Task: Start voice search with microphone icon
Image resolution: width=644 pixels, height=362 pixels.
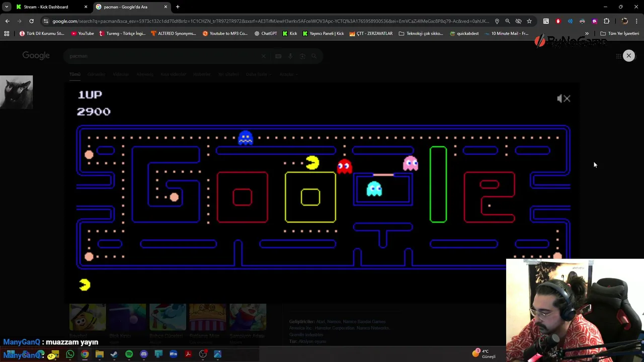Action: (290, 56)
